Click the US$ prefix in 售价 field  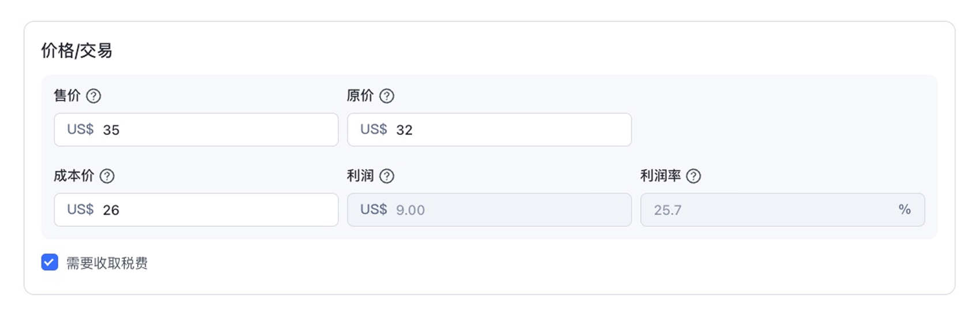click(80, 129)
